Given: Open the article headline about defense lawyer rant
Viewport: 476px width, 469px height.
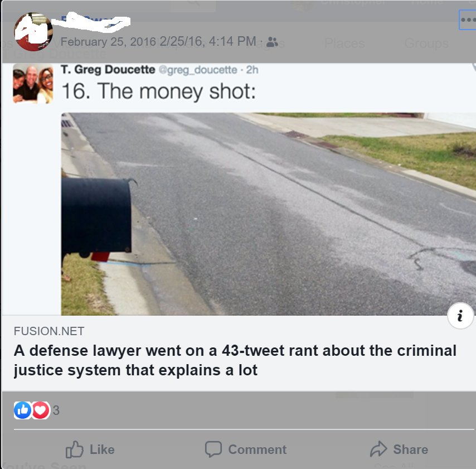Looking at the screenshot, I should [x=235, y=360].
